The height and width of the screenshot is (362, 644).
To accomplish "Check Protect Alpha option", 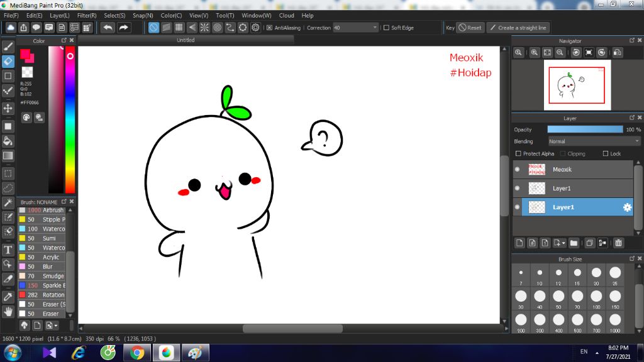I will point(518,153).
